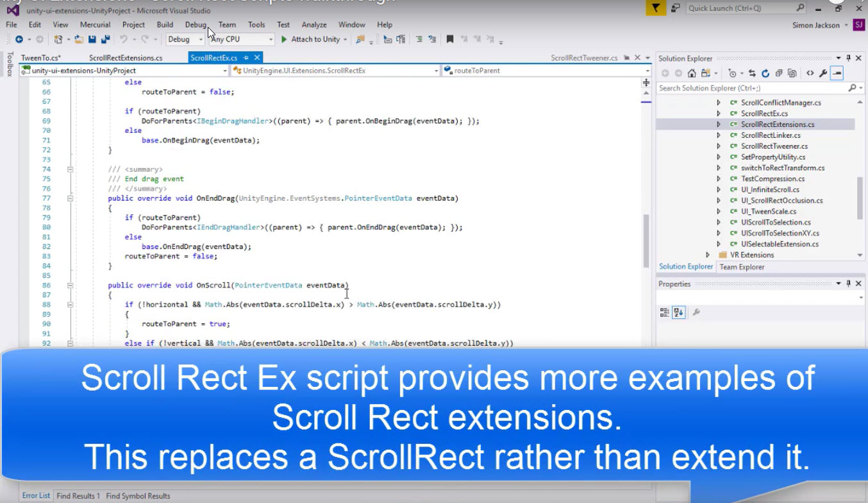Switch to the Team Explorer tab
The image size is (868, 503).
(x=742, y=267)
